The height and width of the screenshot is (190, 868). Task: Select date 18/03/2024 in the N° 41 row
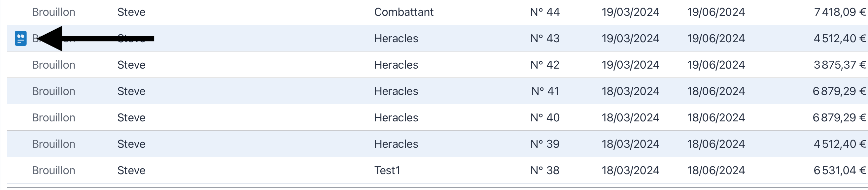pos(630,91)
